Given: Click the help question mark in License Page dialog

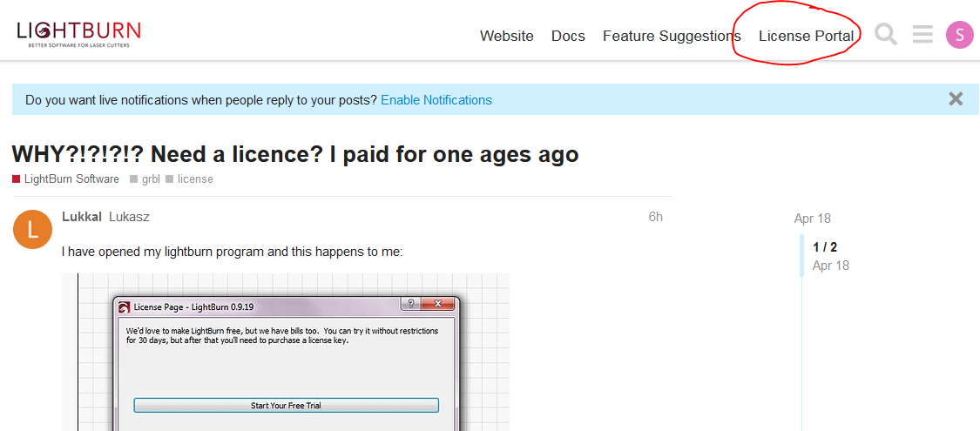Looking at the screenshot, I should 410,304.
